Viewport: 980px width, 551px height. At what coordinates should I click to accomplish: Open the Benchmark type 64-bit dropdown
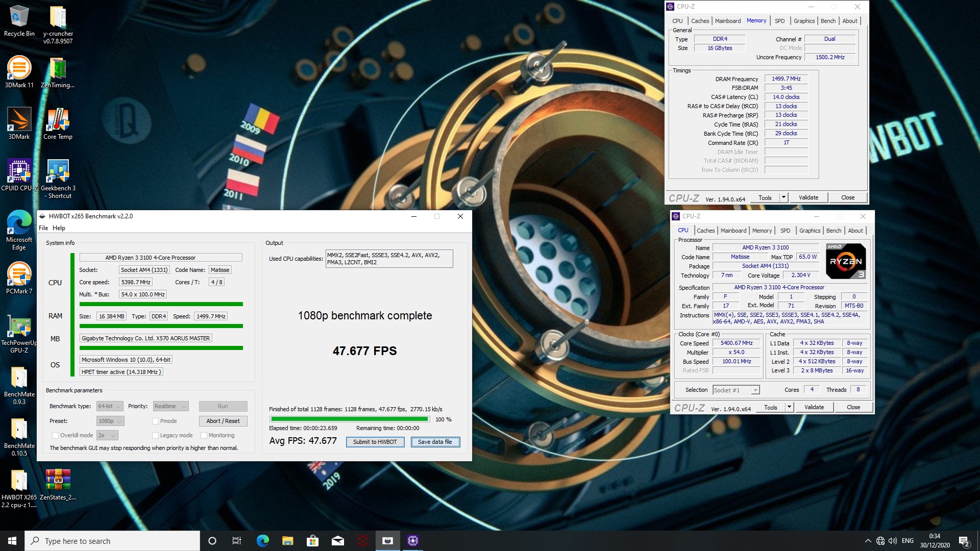(110, 407)
